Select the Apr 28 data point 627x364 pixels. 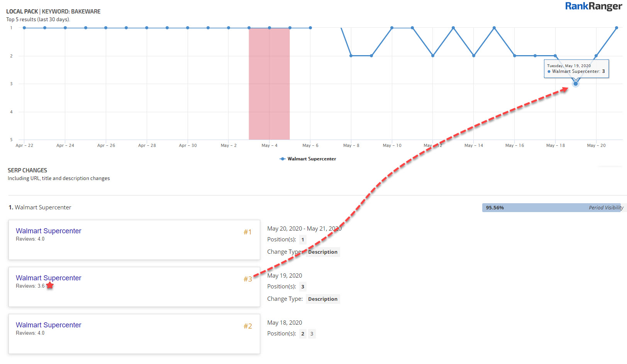147,28
